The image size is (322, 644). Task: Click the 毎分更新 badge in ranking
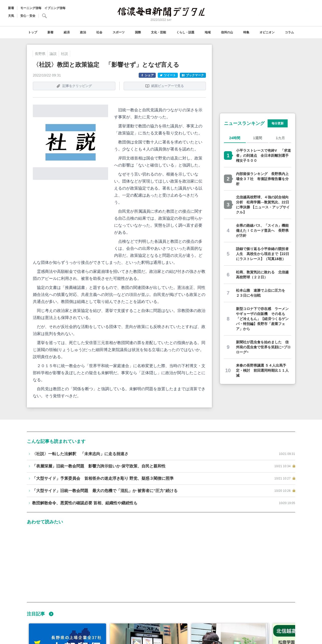(278, 123)
